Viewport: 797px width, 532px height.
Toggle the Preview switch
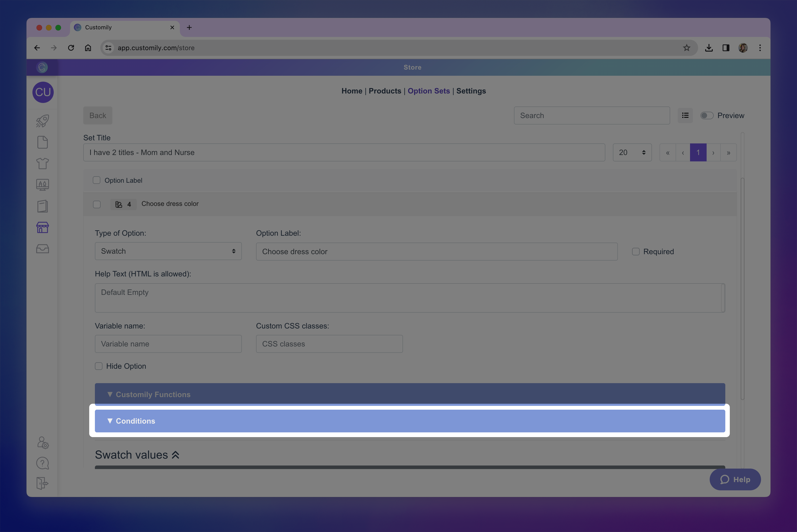pyautogui.click(x=707, y=115)
